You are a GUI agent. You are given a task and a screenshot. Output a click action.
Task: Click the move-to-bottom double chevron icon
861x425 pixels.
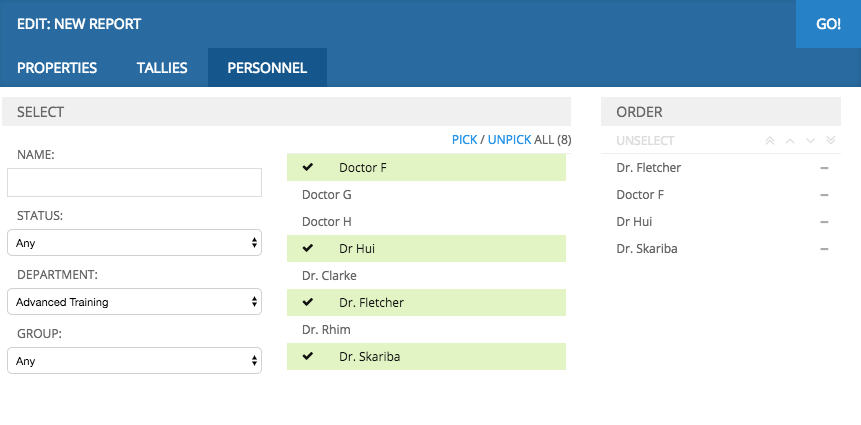831,141
